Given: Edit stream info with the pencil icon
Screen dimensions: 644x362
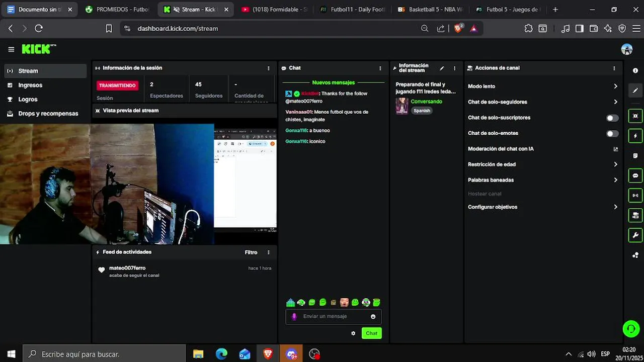Looking at the screenshot, I should tap(442, 68).
